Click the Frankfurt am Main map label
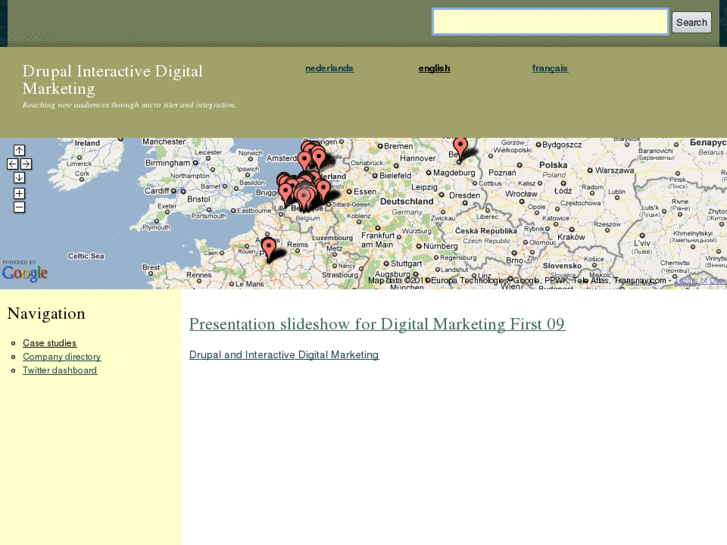The image size is (727, 545). (x=377, y=240)
